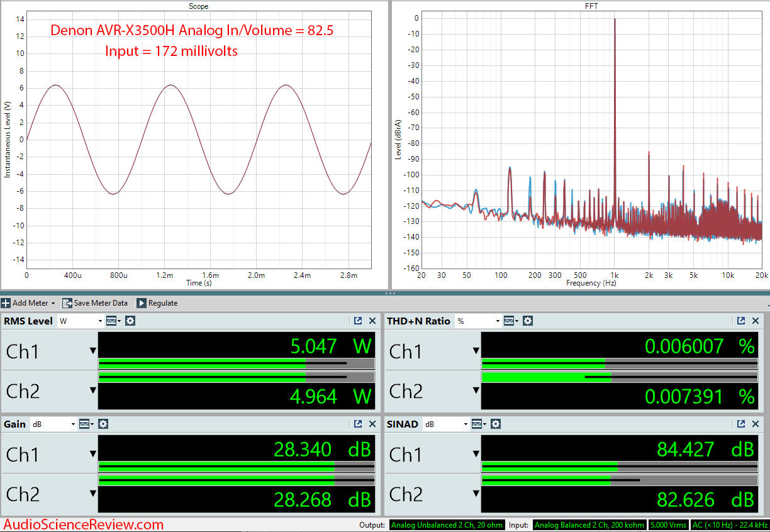This screenshot has width=770, height=532.
Task: Click the Gain Ch1 bargraph
Action: tap(237, 467)
